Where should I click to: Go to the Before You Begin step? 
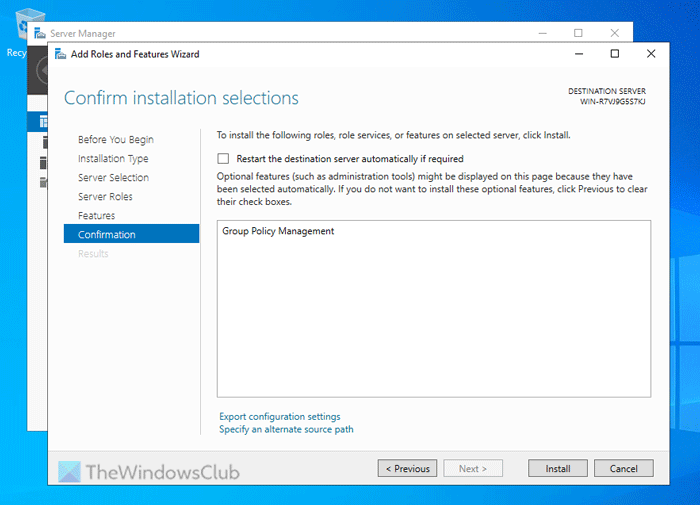click(x=116, y=139)
